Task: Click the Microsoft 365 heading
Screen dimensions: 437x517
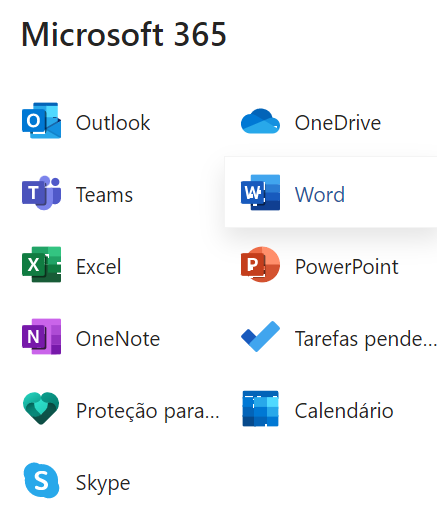Action: (x=124, y=34)
